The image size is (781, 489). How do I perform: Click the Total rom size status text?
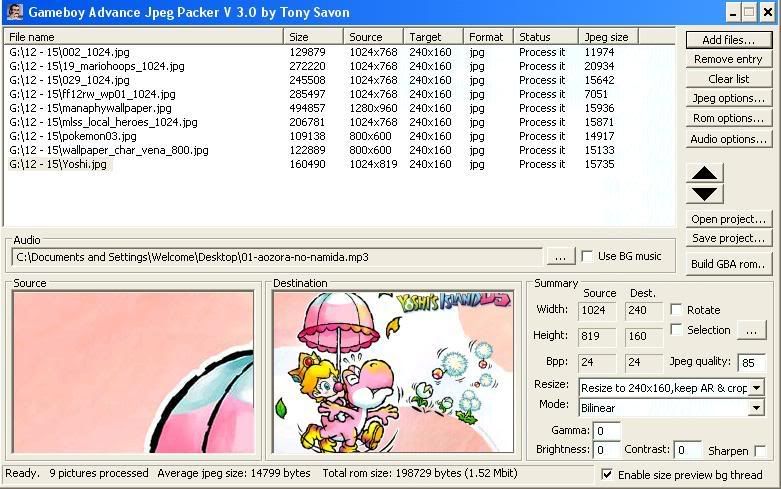point(420,473)
